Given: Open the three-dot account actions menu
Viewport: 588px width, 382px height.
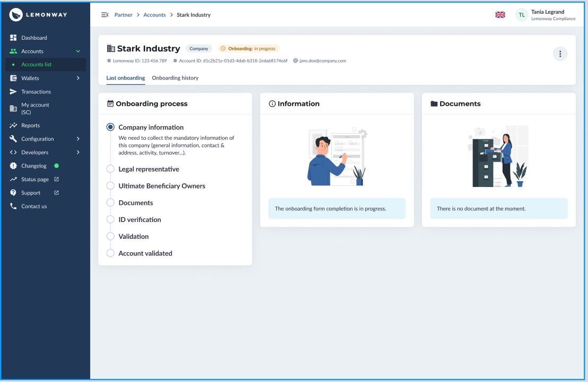Looking at the screenshot, I should 560,54.
